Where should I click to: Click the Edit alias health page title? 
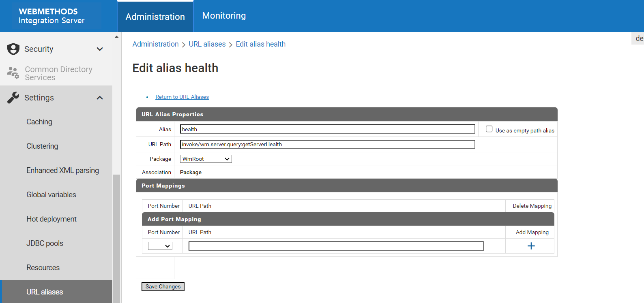[175, 68]
